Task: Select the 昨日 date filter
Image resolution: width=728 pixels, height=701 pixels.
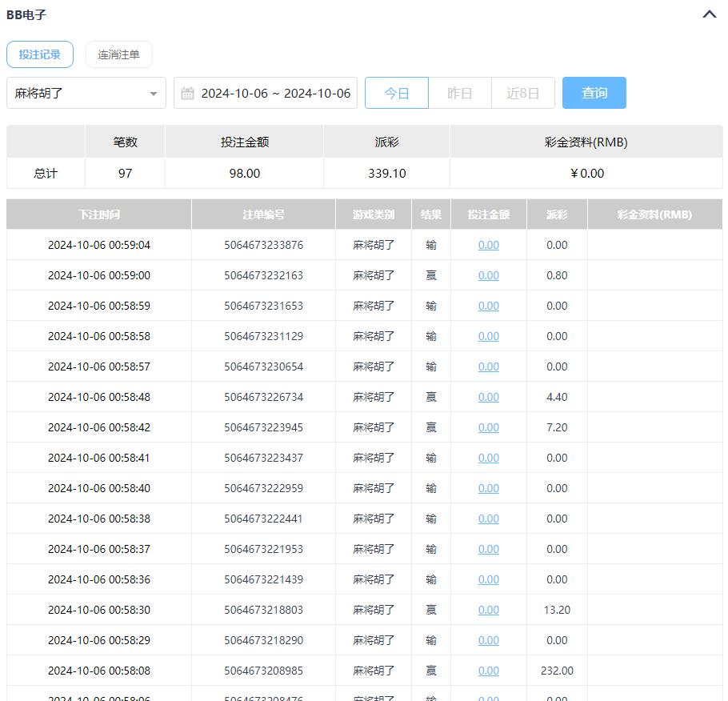Action: (x=459, y=93)
